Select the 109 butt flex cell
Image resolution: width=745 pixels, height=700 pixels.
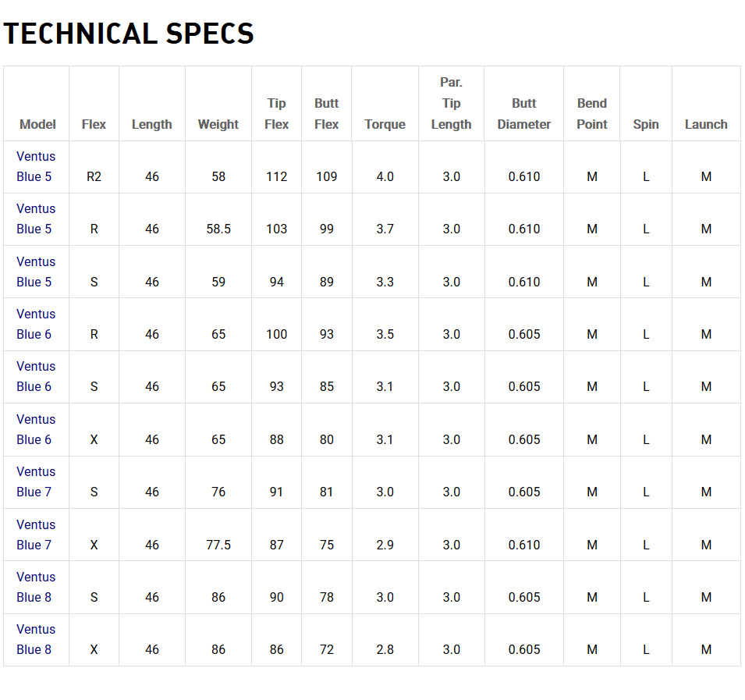(x=326, y=176)
